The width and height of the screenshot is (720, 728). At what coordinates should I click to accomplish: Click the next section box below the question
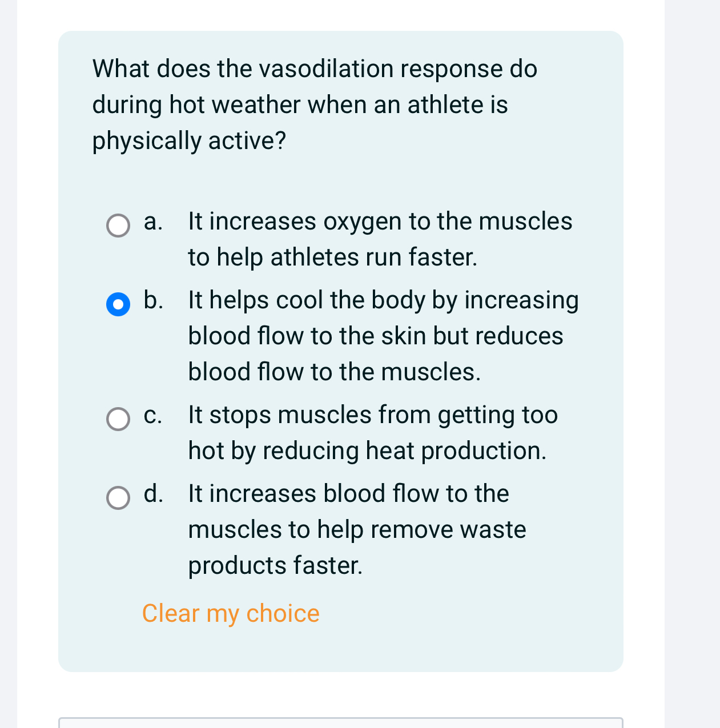tap(340, 723)
